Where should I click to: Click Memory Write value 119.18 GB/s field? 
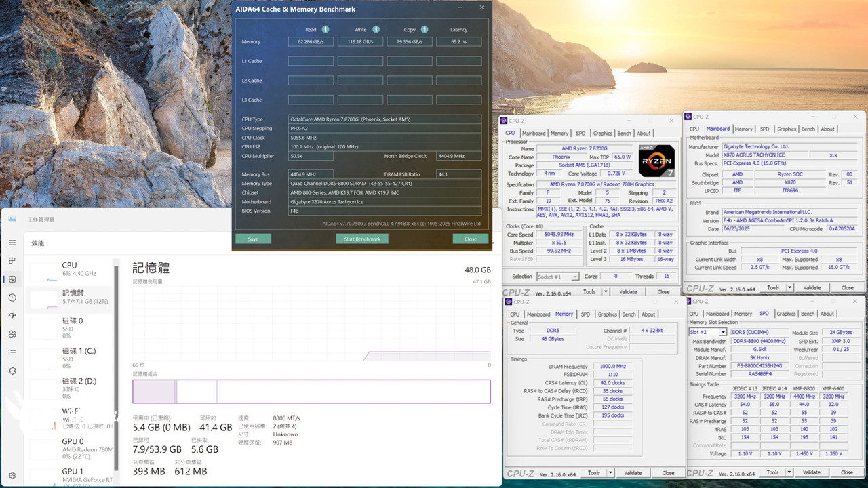coord(360,41)
